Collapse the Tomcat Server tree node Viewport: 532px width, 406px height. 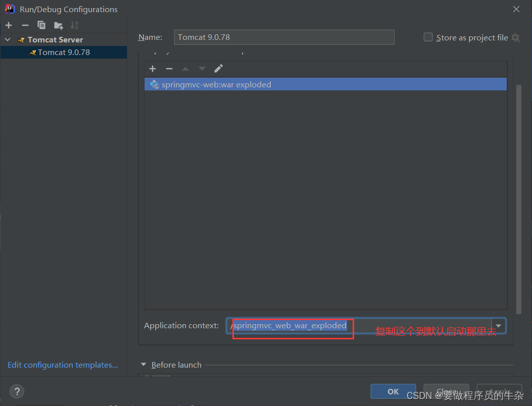click(7, 39)
